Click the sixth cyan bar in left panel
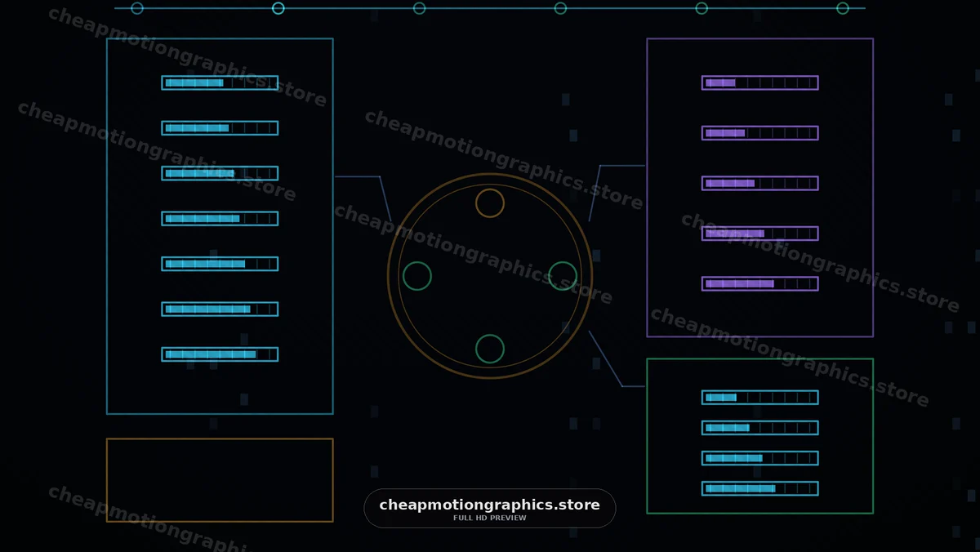 [220, 309]
